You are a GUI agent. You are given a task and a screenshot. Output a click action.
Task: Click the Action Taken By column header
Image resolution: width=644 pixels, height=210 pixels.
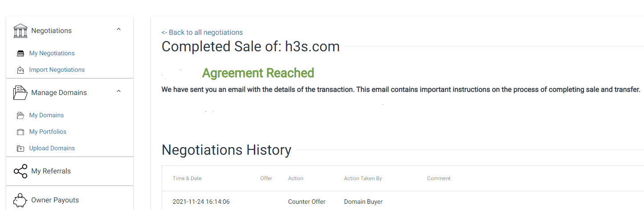(363, 178)
